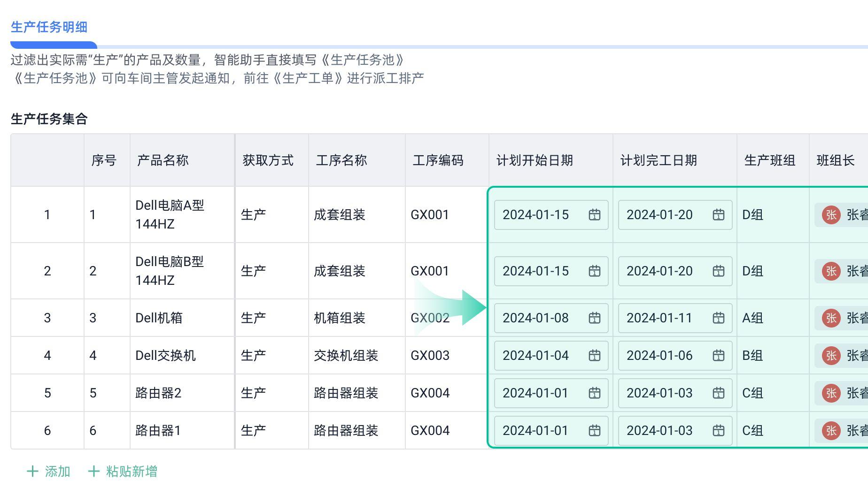Click the plus icon next to 添加
The image size is (868, 488).
coord(33,472)
